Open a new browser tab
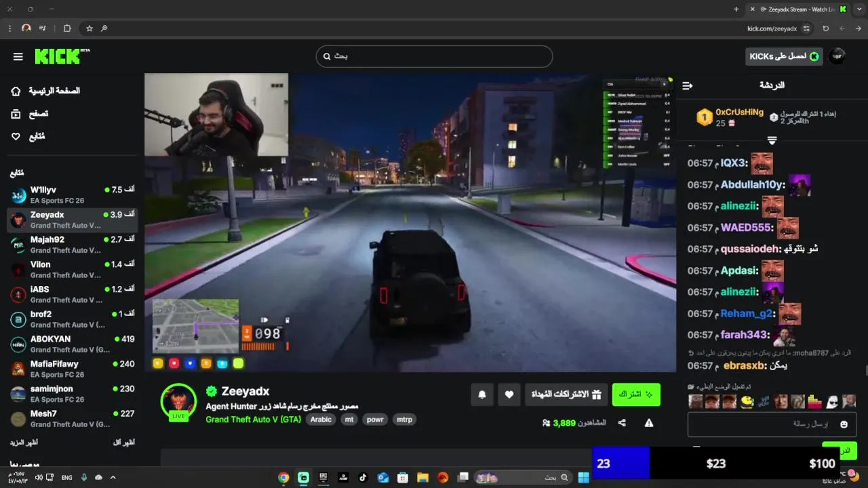Screen dimensions: 868x488 (x=736, y=9)
